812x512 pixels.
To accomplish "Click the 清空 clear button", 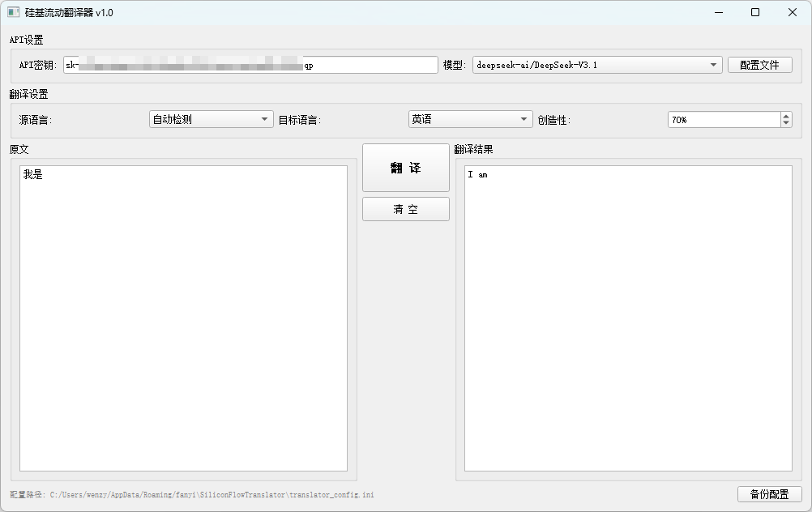I will pyautogui.click(x=405, y=209).
